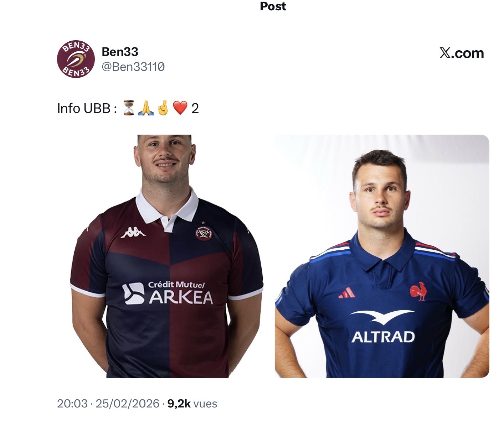The image size is (504, 421).
Task: Click the hourglass emoji in the post
Action: coord(129,108)
